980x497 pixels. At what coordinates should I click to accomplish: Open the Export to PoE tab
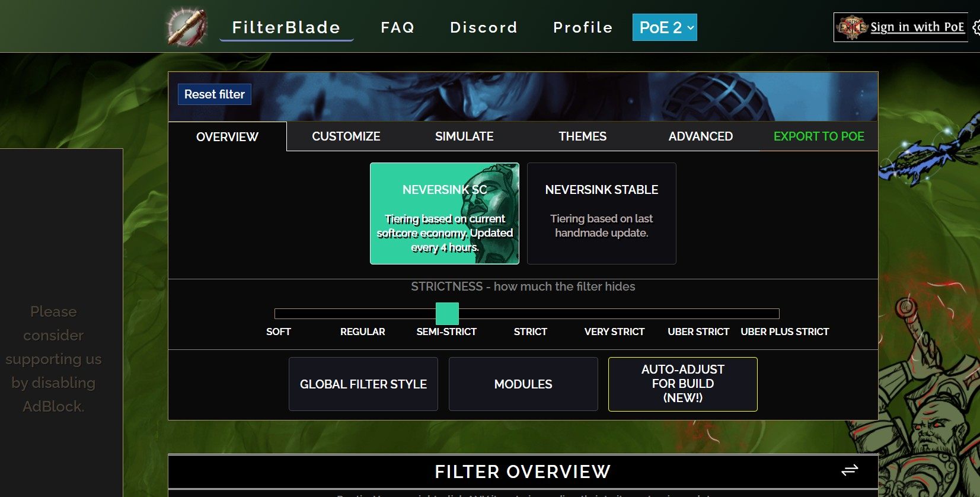pos(818,136)
